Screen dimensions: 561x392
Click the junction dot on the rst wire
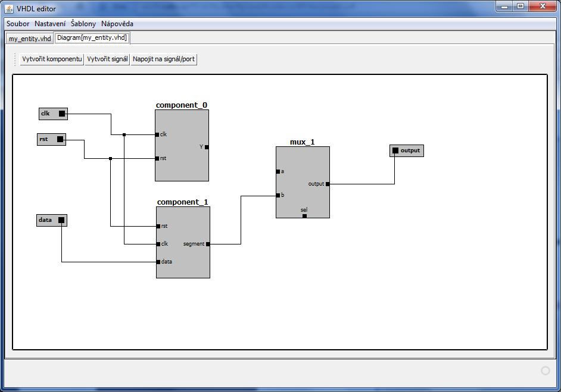click(111, 159)
